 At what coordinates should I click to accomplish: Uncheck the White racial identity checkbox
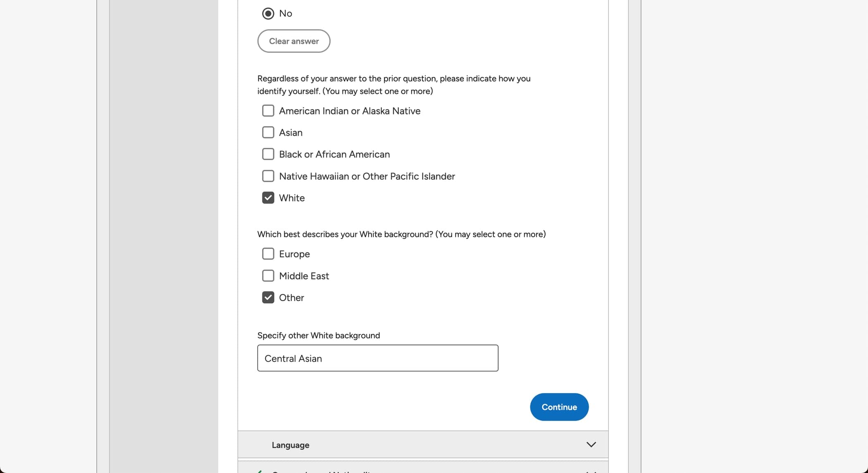[268, 198]
